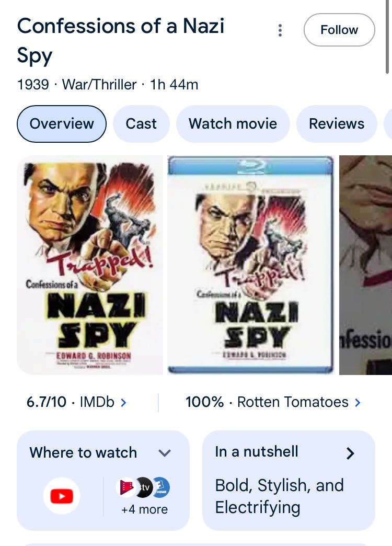This screenshot has width=392, height=546.
Task: Click the arrow beside Rotten Tomatoes
Action: pyautogui.click(x=358, y=402)
